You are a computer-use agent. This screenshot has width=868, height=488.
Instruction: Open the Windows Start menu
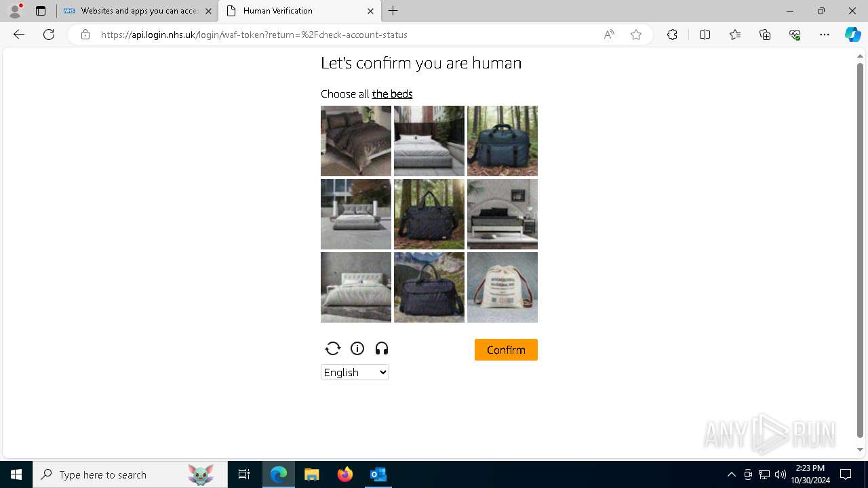tap(16, 474)
